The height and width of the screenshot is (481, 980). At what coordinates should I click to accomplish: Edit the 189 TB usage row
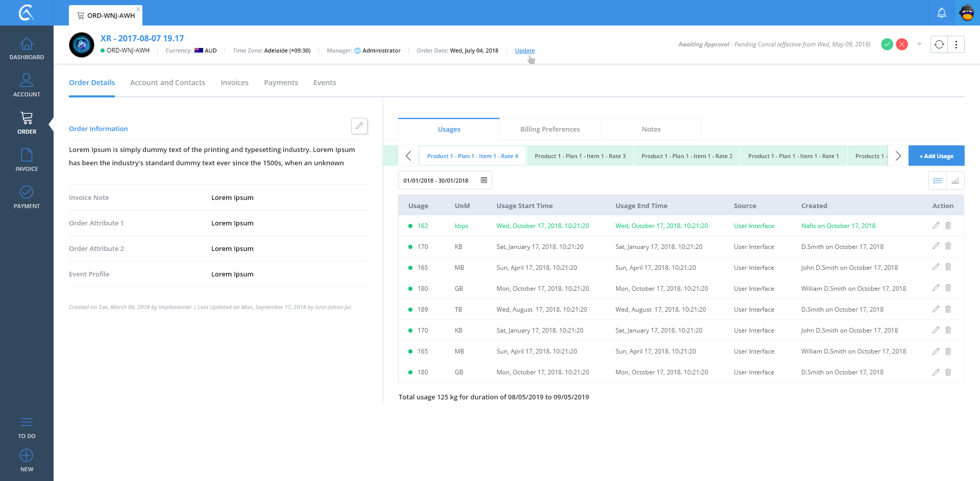[936, 309]
